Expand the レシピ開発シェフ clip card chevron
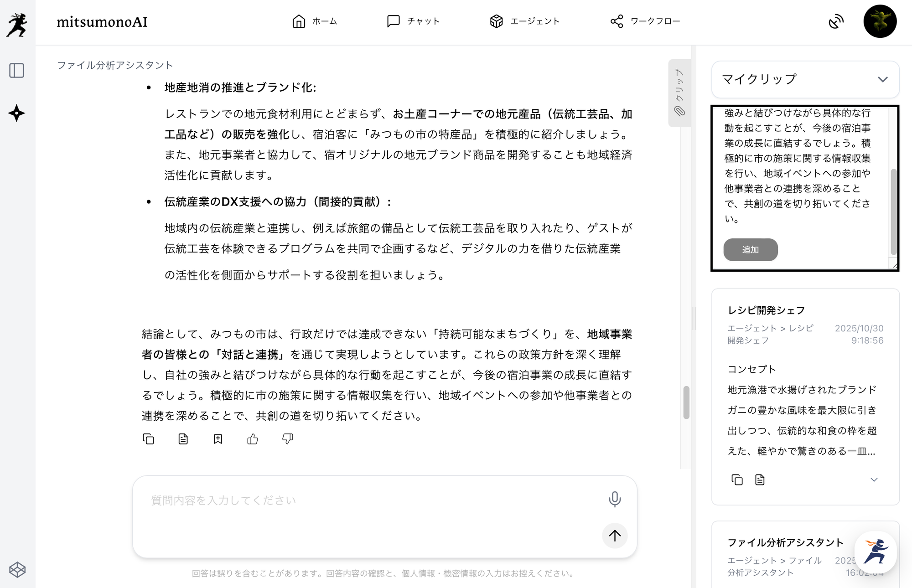Screen dimensions: 912x588 (874, 480)
